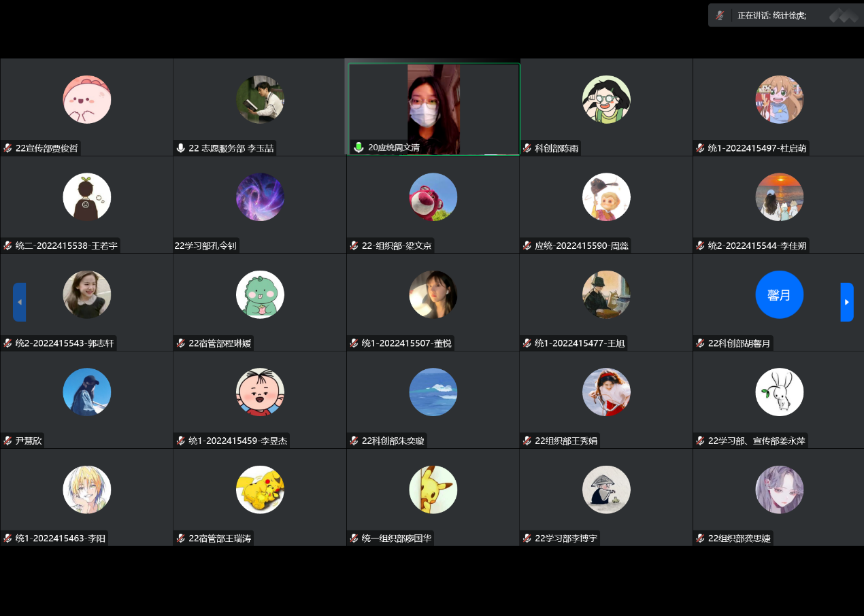Click the Tencent Meeting logo in the top bar
Screen dimensions: 864x616
point(844,15)
